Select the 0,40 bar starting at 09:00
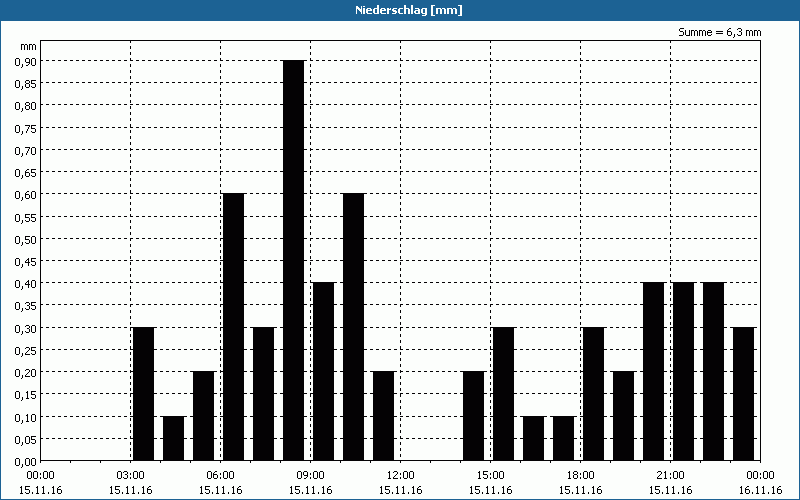This screenshot has height=500, width=800. (x=323, y=371)
